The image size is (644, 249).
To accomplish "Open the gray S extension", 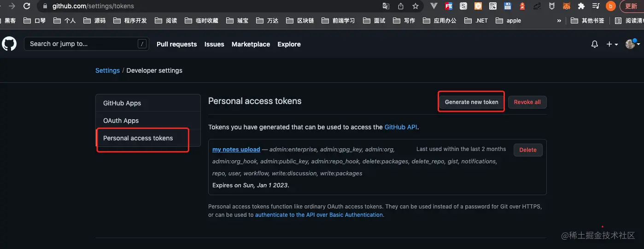I will coord(463,6).
